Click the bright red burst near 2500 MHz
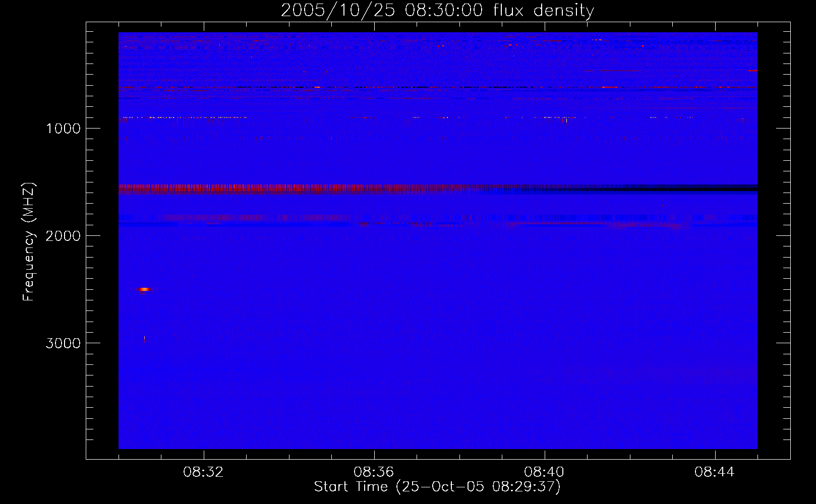The image size is (816, 504). pyautogui.click(x=144, y=289)
